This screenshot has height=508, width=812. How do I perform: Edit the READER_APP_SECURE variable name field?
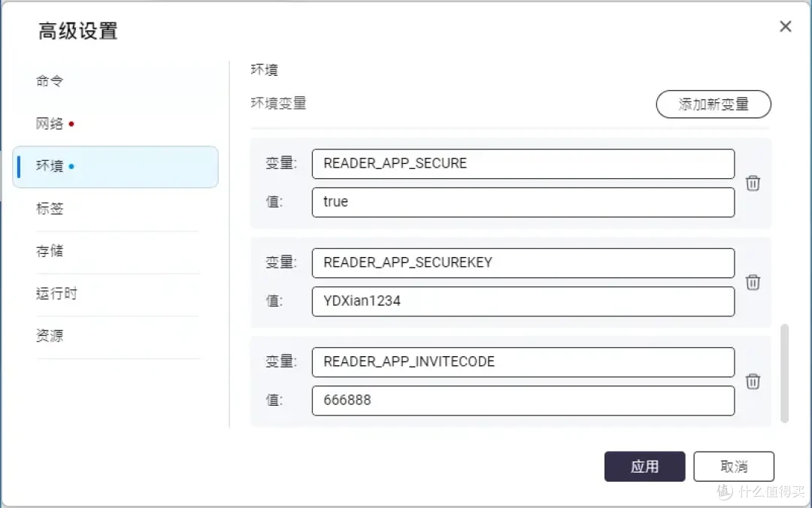pos(523,164)
